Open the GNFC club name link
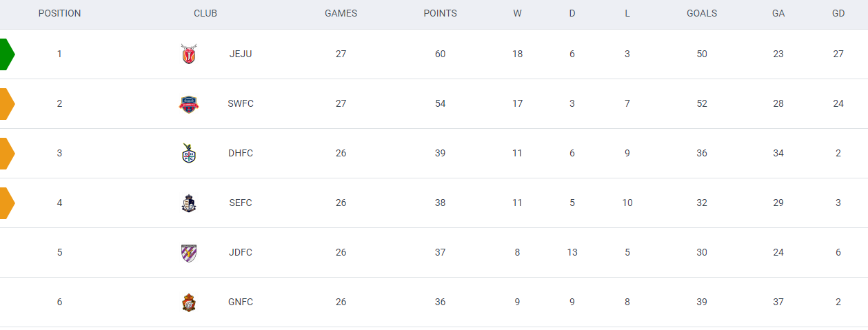This screenshot has height=330, width=868. coord(241,302)
